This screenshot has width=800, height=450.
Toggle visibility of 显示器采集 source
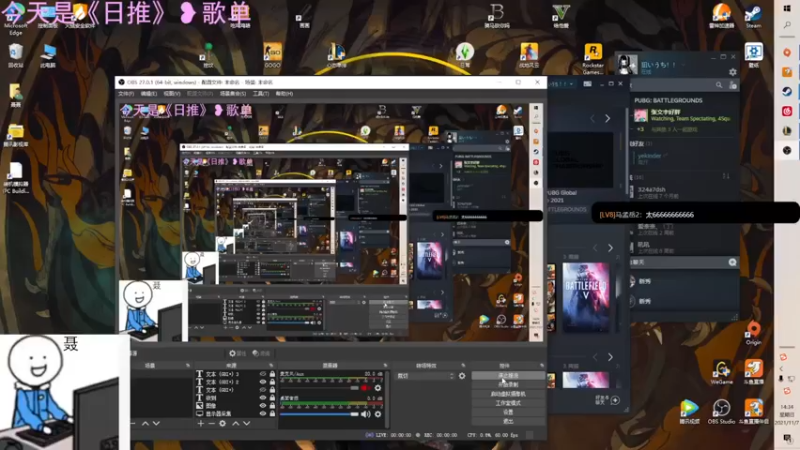263,413
